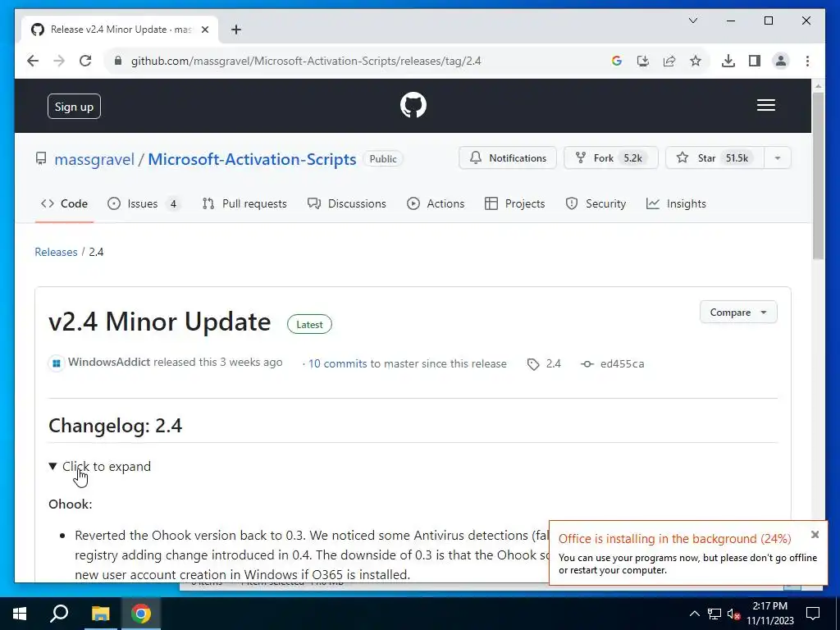Dismiss the Office installing notification
The height and width of the screenshot is (630, 840).
click(x=815, y=535)
